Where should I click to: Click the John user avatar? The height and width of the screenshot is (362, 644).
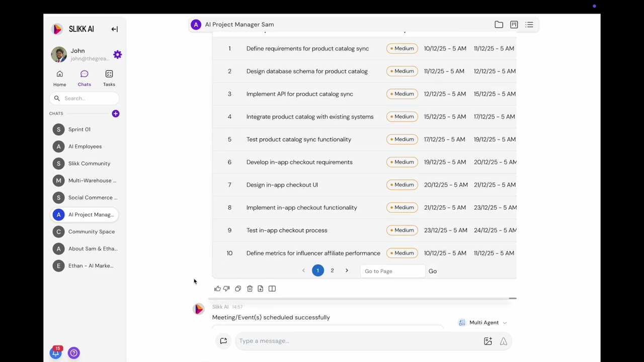point(59,54)
